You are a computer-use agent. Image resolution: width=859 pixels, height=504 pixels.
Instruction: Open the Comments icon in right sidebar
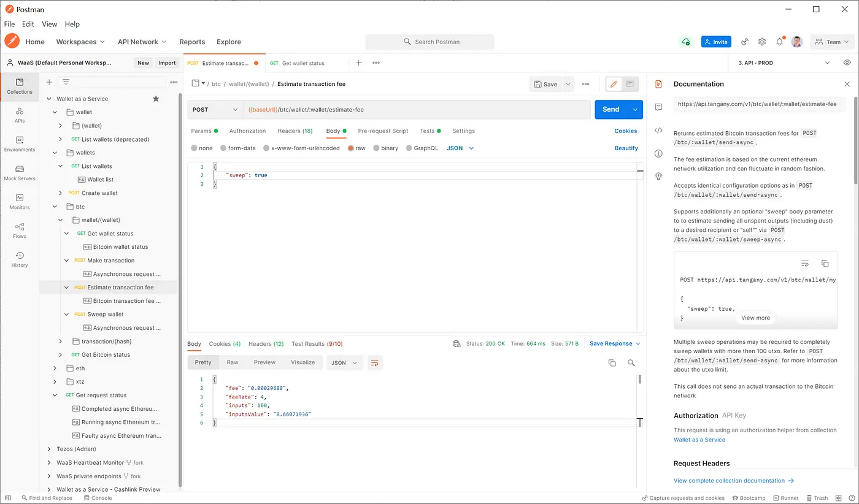pyautogui.click(x=658, y=107)
